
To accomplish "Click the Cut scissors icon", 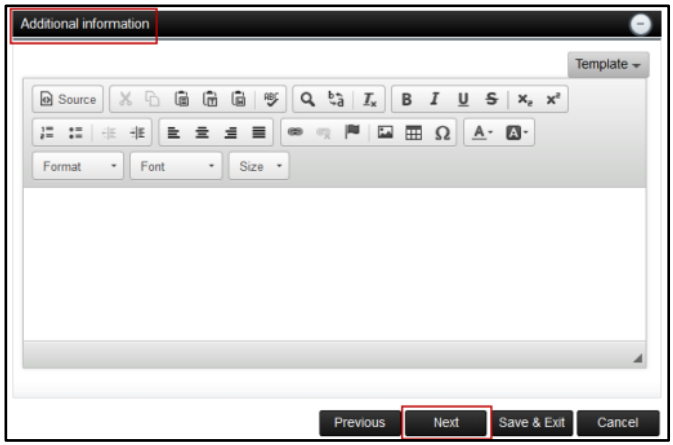I will point(125,99).
